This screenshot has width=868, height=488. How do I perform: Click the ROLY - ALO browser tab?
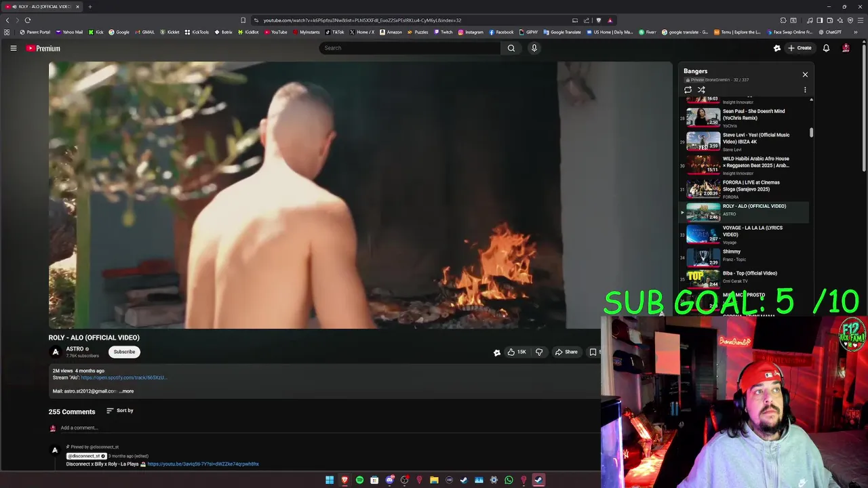pos(42,7)
